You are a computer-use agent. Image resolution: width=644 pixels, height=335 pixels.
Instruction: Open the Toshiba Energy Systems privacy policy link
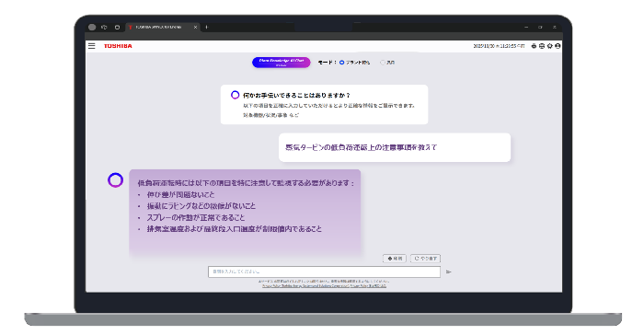tap(305, 285)
